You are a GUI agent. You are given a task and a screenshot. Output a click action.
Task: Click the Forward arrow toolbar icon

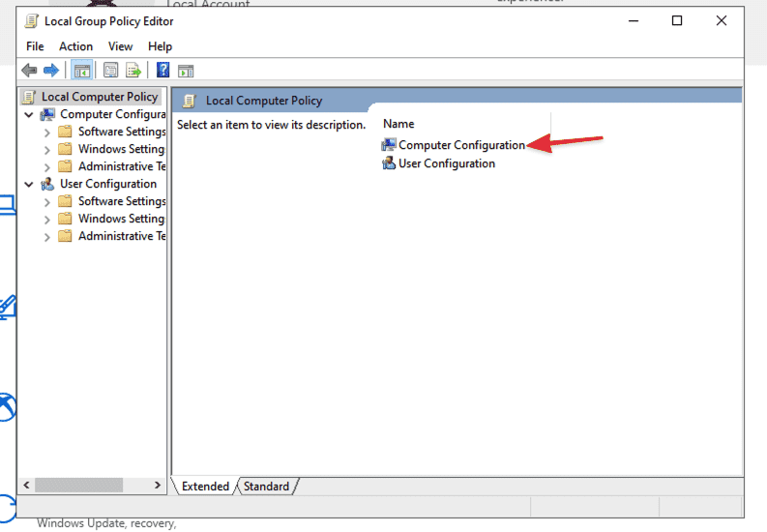click(50, 71)
